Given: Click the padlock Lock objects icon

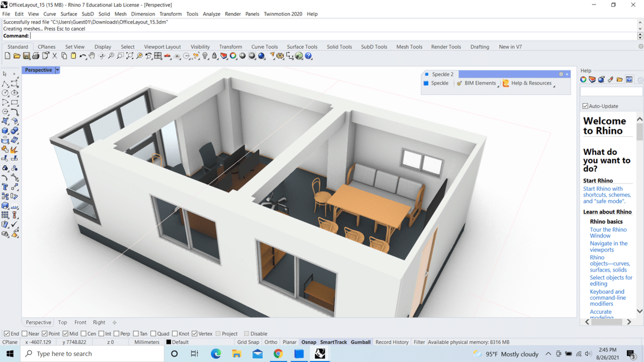Looking at the screenshot, I should pyautogui.click(x=214, y=56).
